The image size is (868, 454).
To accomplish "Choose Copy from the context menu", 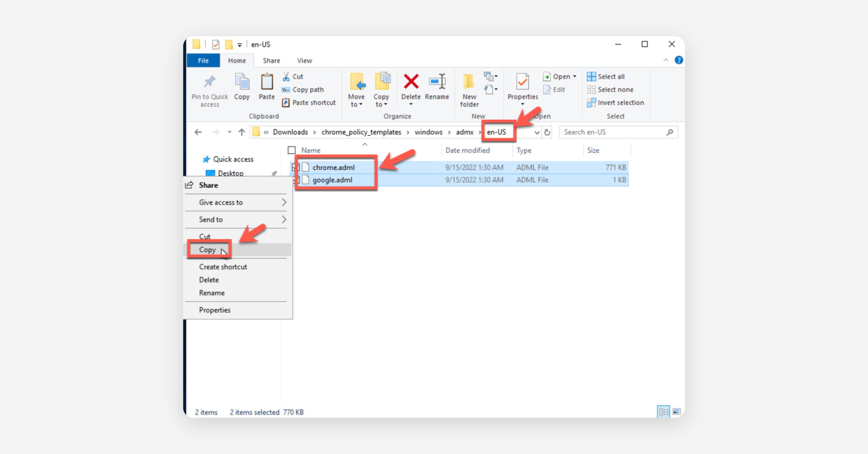I will (x=207, y=250).
